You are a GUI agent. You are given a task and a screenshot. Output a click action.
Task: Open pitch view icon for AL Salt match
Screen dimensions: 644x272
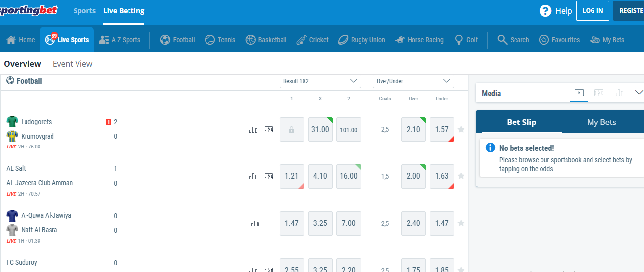click(269, 176)
